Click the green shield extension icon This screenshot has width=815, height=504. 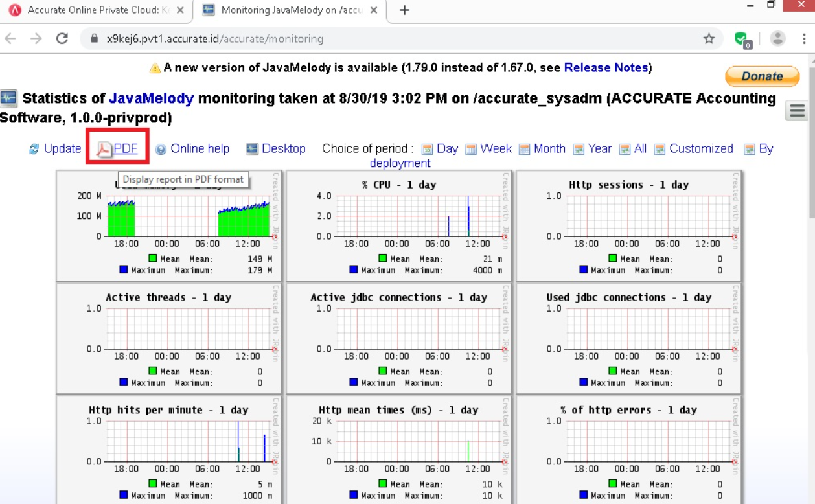(741, 39)
